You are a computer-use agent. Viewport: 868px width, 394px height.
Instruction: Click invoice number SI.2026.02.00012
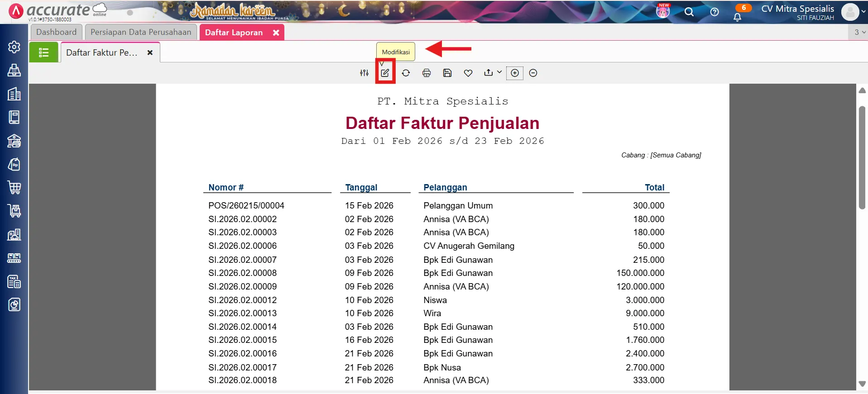pyautogui.click(x=243, y=300)
